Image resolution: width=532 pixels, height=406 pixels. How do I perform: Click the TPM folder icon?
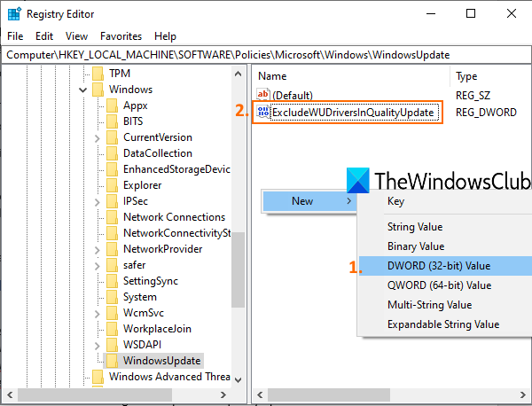[98, 74]
